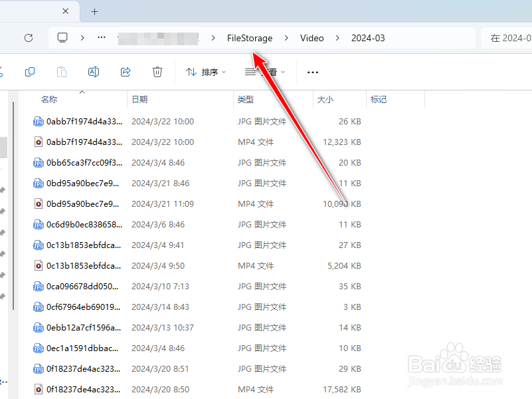Click the JPG icon of 0ebb12a7cf1596a

click(39, 328)
